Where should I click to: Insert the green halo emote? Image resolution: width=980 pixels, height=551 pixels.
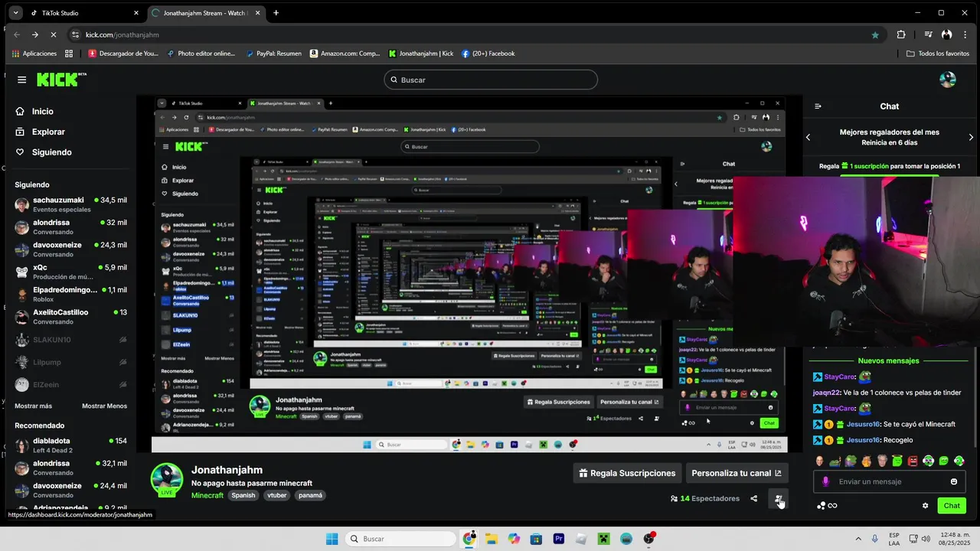coord(897,461)
